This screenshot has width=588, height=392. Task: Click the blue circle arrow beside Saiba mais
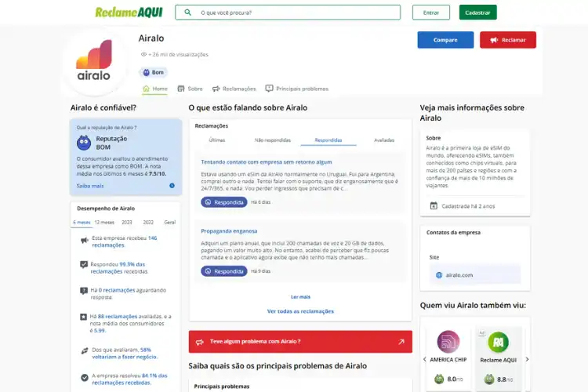pyautogui.click(x=172, y=186)
